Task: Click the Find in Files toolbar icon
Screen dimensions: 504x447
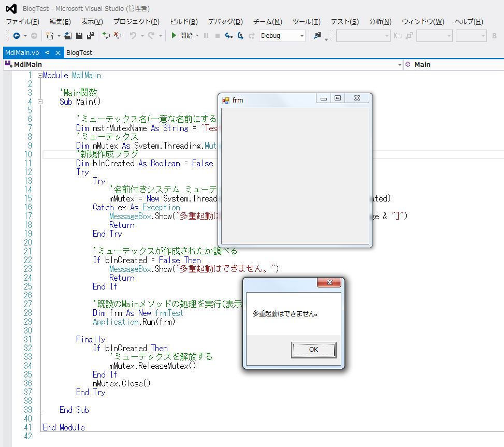Action: (317, 36)
